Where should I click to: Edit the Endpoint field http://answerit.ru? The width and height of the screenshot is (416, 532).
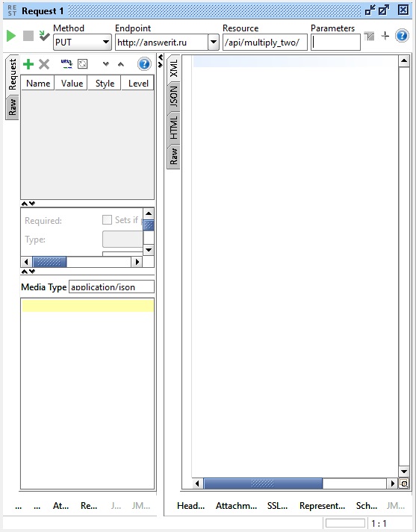click(161, 43)
